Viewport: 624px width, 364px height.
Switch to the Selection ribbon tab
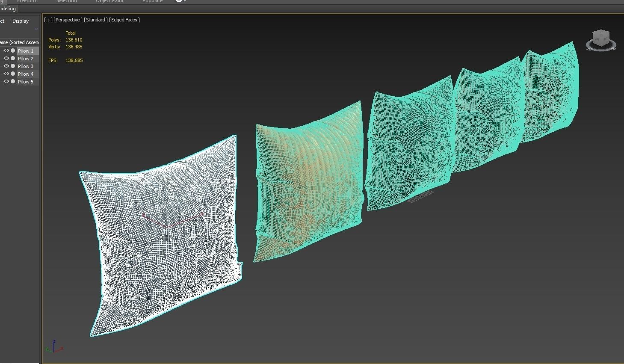(x=67, y=1)
